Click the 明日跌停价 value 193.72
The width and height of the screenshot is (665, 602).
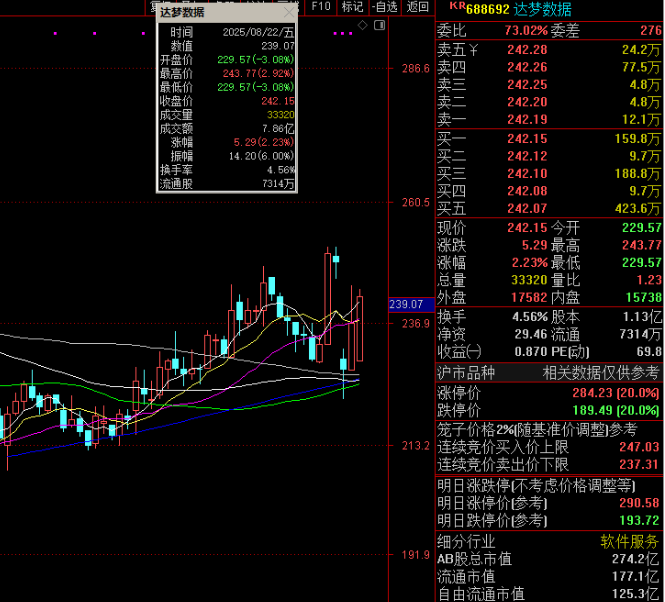639,521
